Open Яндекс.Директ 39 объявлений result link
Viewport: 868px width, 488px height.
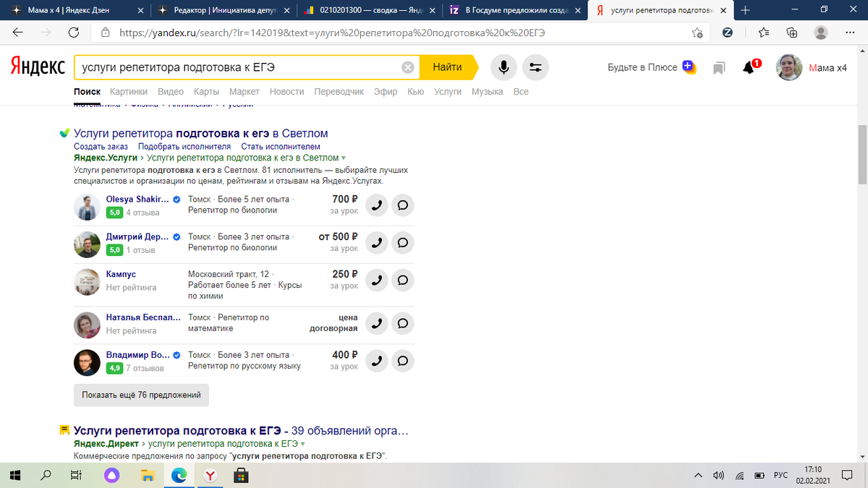242,431
